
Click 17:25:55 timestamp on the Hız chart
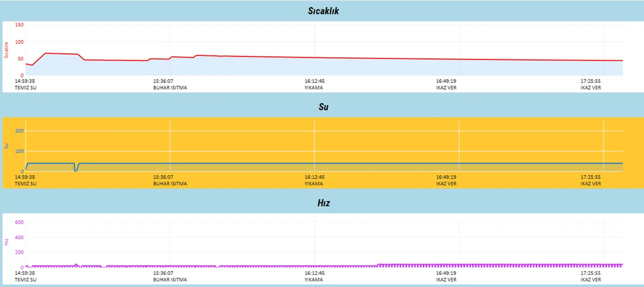[591, 273]
